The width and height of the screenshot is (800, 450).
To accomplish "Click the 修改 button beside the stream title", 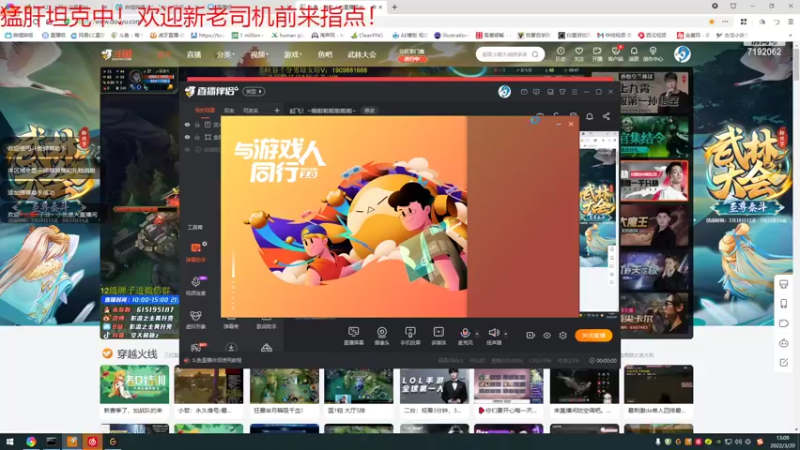I will point(369,110).
